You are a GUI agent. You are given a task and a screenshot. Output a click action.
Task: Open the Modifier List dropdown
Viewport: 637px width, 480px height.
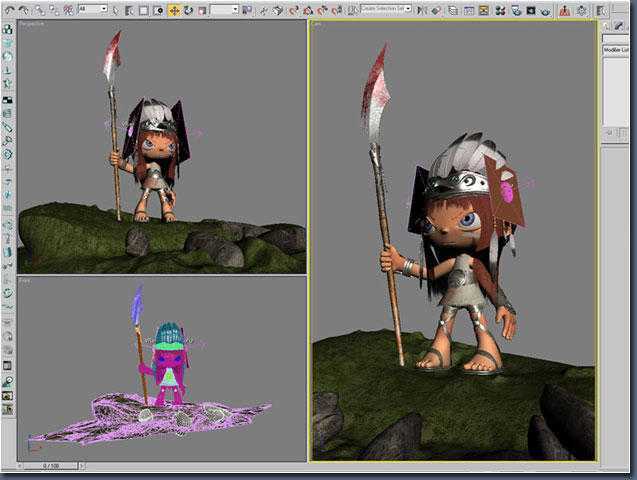615,50
